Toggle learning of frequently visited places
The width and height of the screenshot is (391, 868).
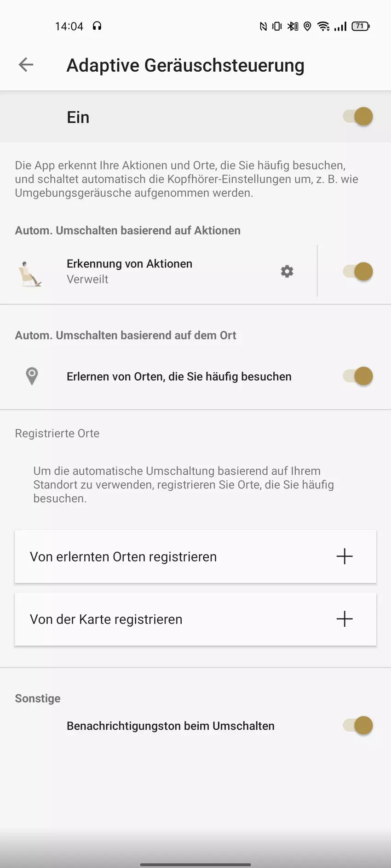[x=358, y=376]
